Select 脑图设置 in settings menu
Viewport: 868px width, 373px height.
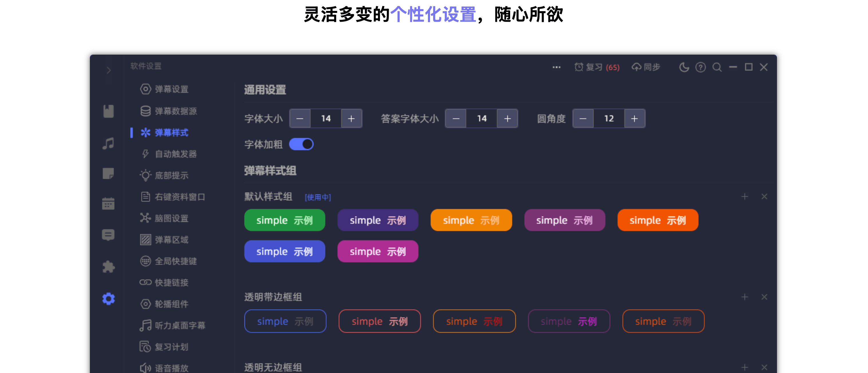164,218
